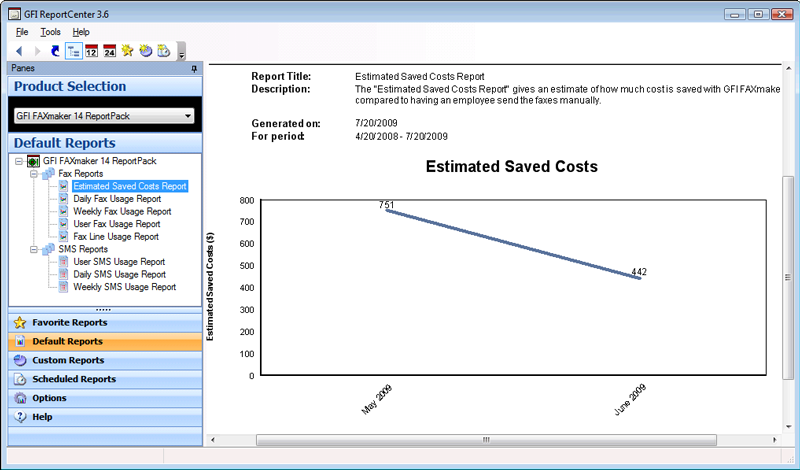Click the GFI FAXmaker ReportPack product icon
Viewport: 800px width, 470px height.
(x=33, y=161)
